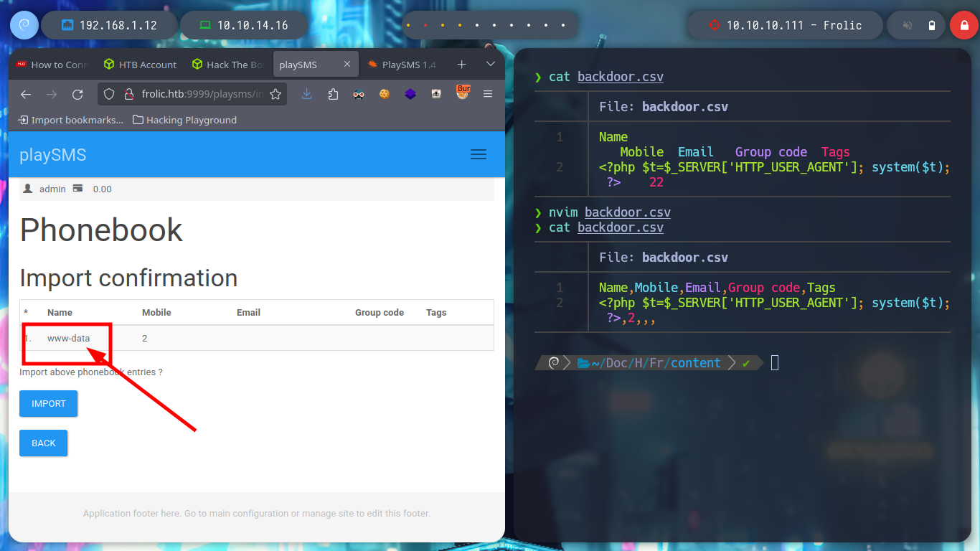
Task: Switch to the HTB Account tab
Action: [x=140, y=65]
